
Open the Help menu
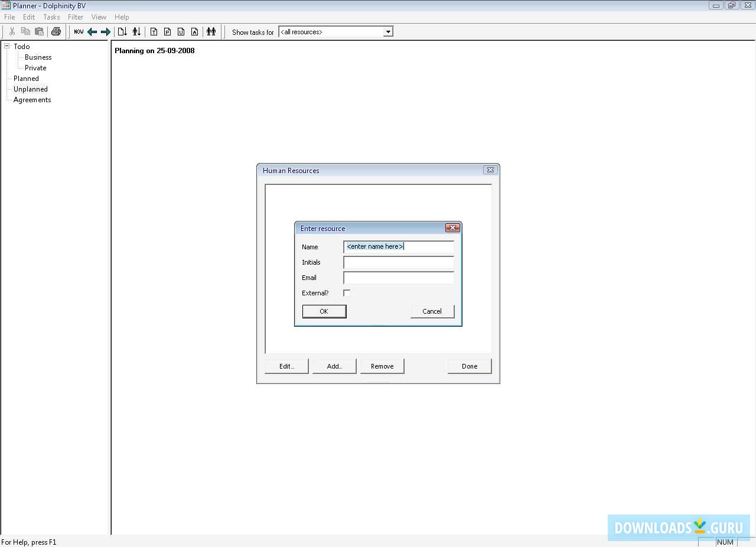pos(122,17)
